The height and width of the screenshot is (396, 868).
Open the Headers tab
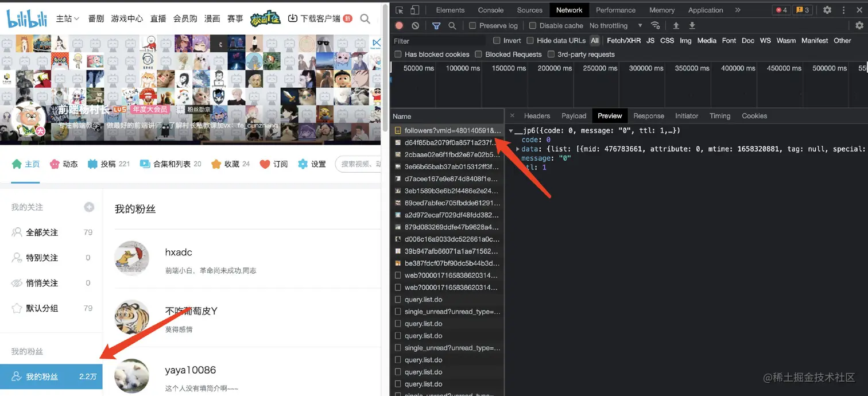[537, 115]
